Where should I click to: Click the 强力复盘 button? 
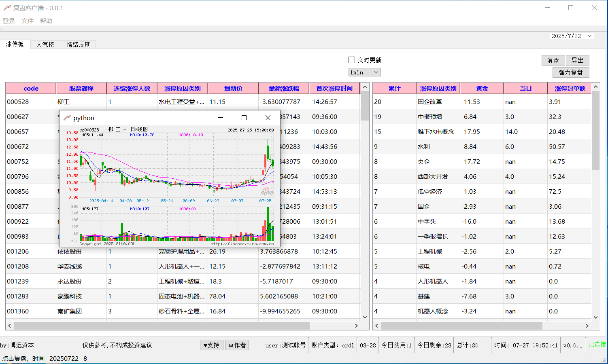(x=571, y=72)
